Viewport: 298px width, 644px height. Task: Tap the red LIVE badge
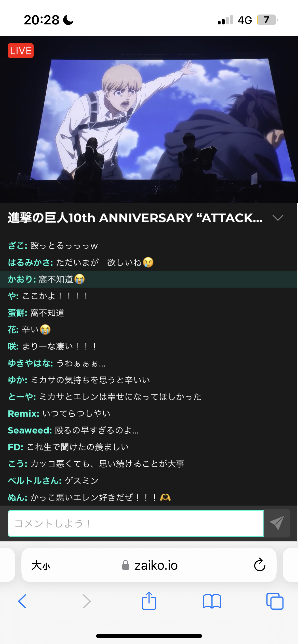pyautogui.click(x=21, y=51)
